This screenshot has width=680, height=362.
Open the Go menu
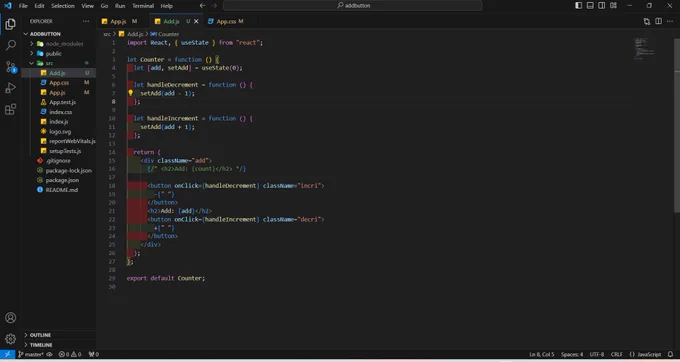pos(104,6)
